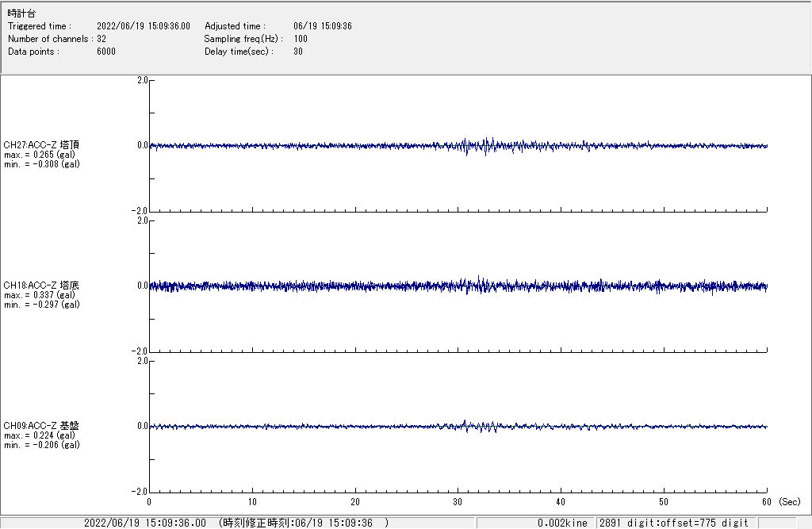Select the CH09:ACC-Z 基盤 channel label

[x=41, y=426]
